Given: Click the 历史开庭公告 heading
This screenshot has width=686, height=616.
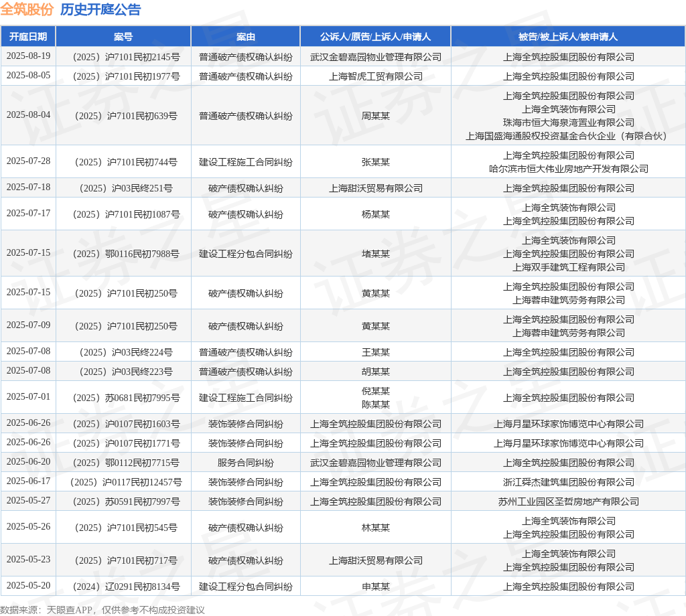Looking at the screenshot, I should point(100,10).
